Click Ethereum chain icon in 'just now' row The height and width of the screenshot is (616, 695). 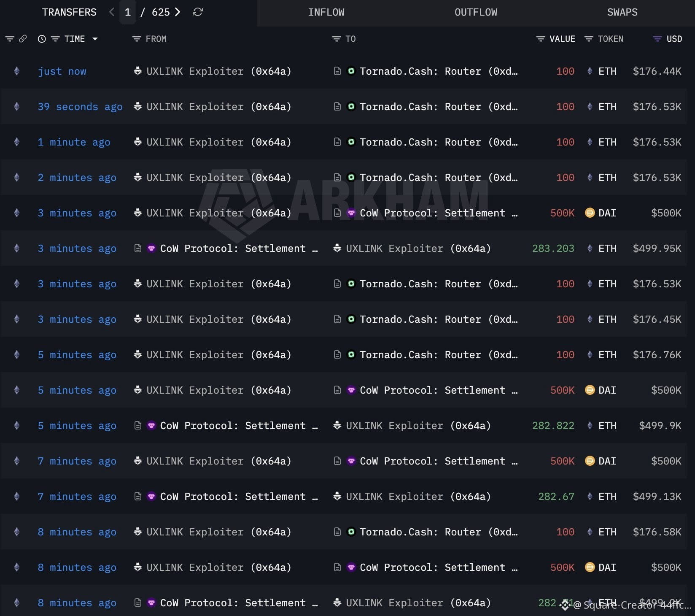click(17, 71)
